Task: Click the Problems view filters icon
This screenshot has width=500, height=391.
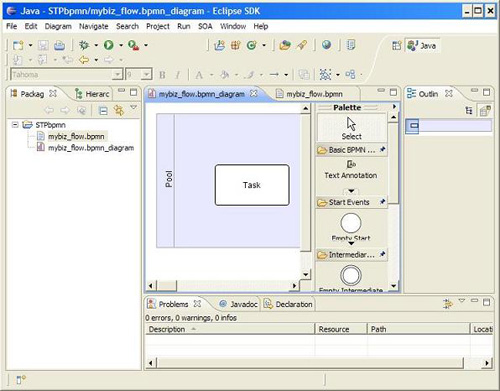Action: [448, 303]
